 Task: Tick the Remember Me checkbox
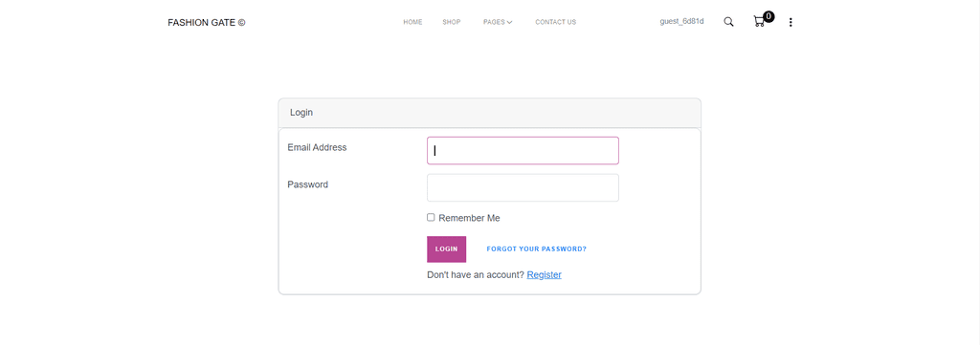(x=431, y=217)
